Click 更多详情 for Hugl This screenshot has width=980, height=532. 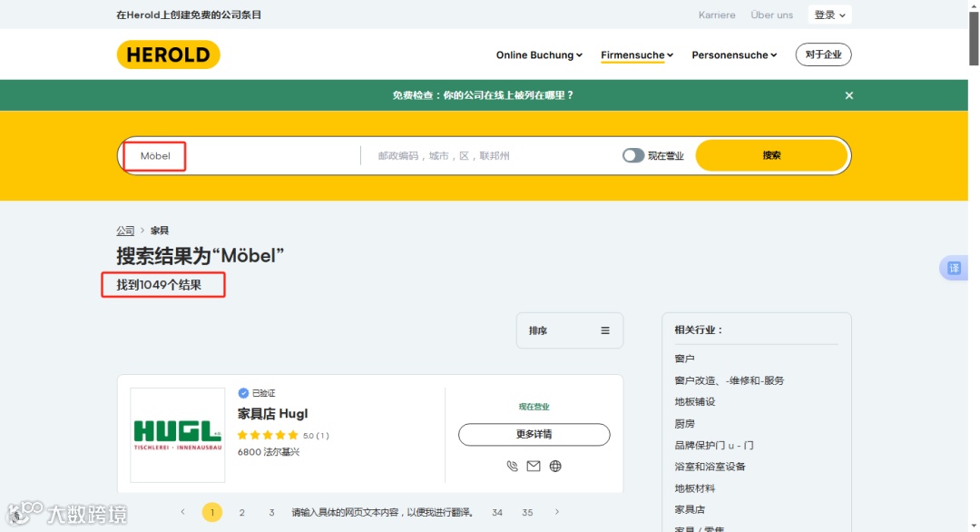[534, 435]
